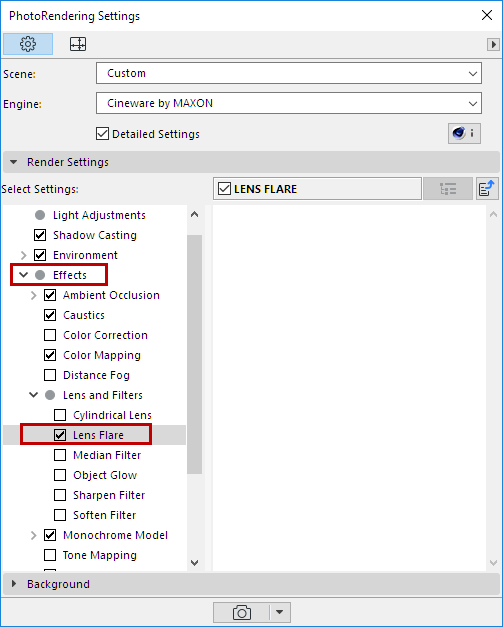Collapse the Render Settings section
This screenshot has height=627, width=503.
(x=14, y=162)
